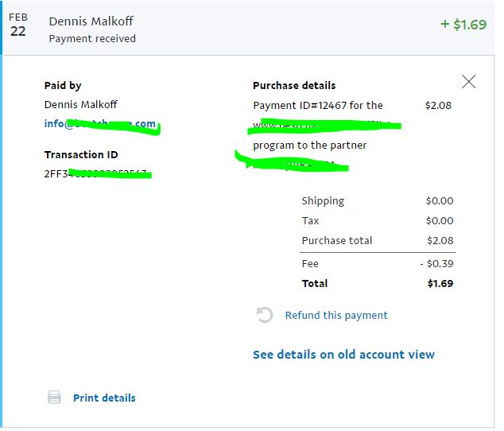
Task: Click the Purchase total $2.08 value
Action: [440, 240]
